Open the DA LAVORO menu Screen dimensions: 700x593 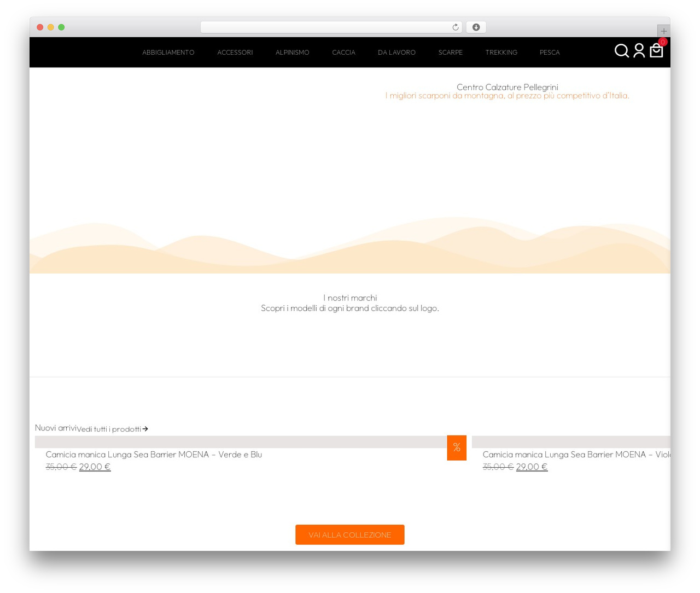pos(397,53)
